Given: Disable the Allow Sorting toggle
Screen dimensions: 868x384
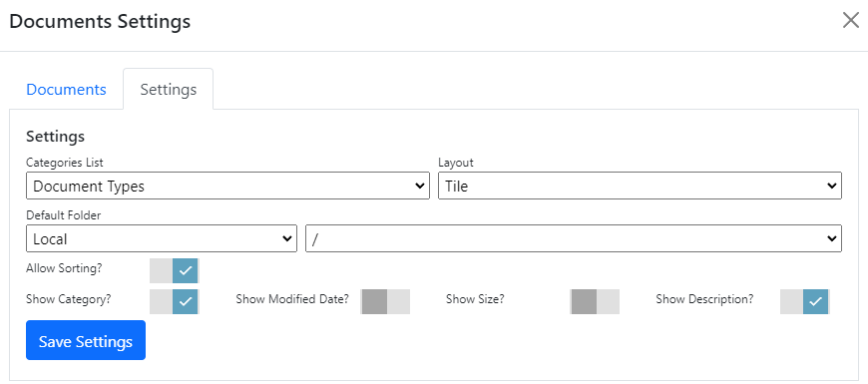Looking at the screenshot, I should pyautogui.click(x=175, y=270).
